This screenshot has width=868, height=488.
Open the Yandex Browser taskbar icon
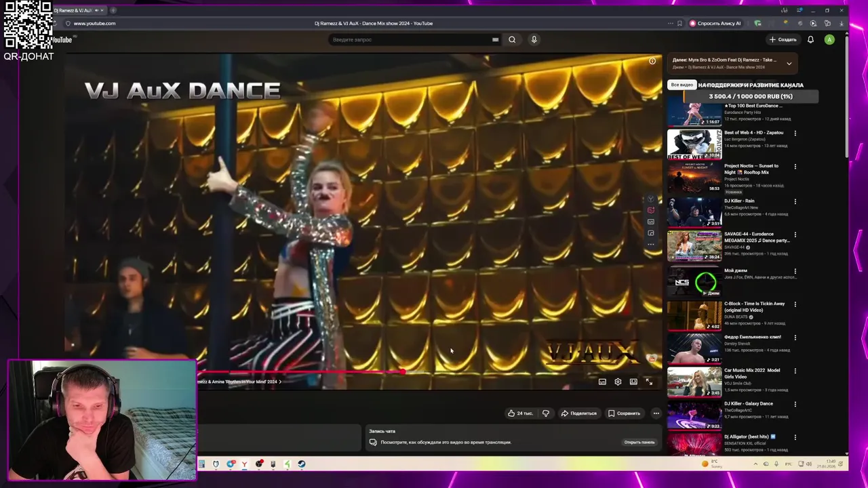point(244,464)
